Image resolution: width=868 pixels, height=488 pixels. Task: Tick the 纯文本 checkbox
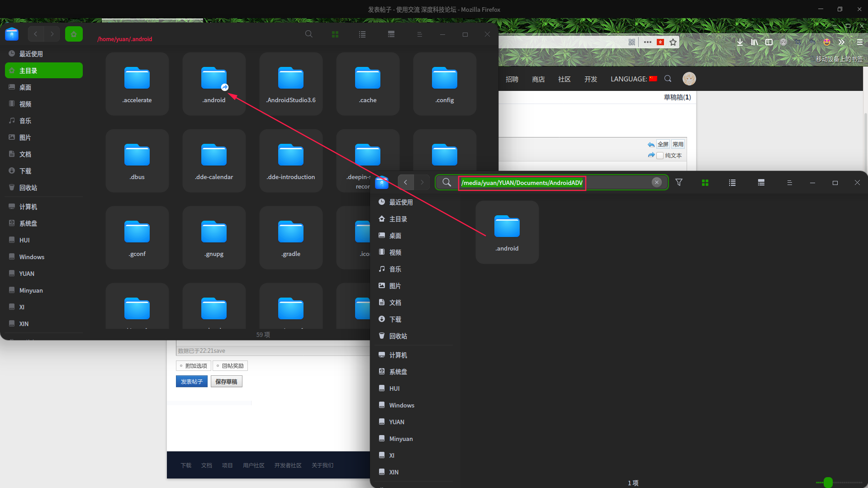[660, 156]
